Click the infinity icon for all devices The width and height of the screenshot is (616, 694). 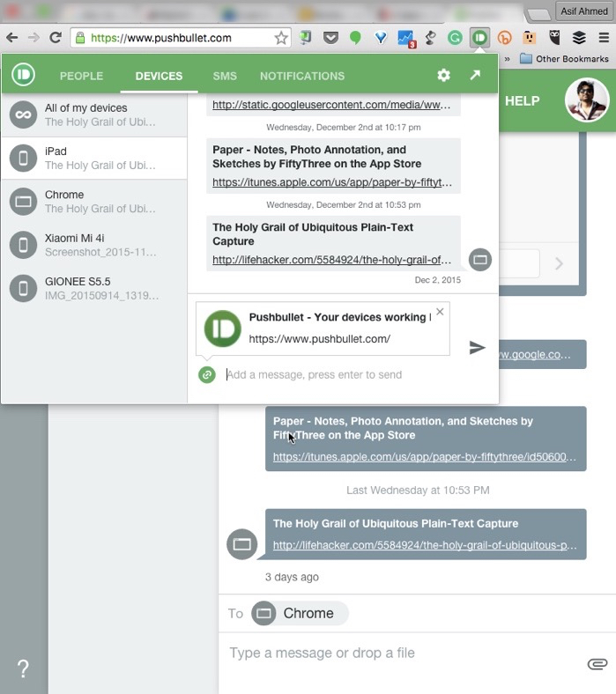[23, 114]
